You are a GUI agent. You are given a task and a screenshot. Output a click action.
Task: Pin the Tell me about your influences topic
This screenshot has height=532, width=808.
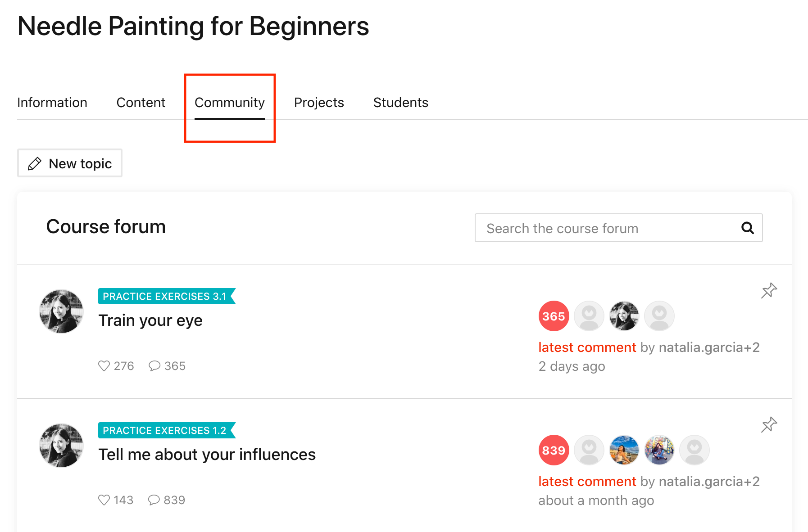769,425
